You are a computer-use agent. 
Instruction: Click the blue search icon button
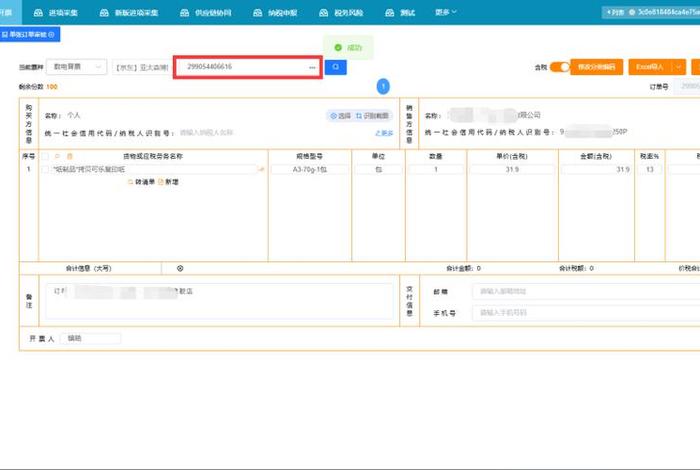pyautogui.click(x=335, y=67)
